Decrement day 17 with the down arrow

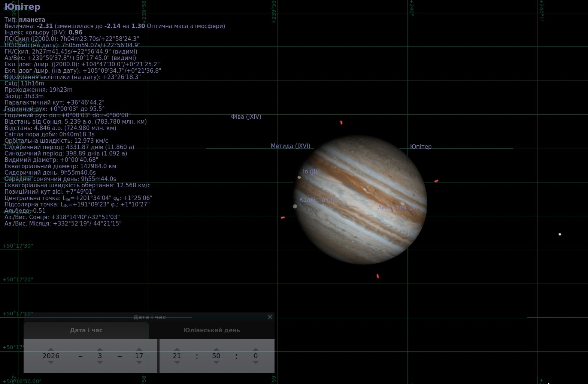[139, 363]
